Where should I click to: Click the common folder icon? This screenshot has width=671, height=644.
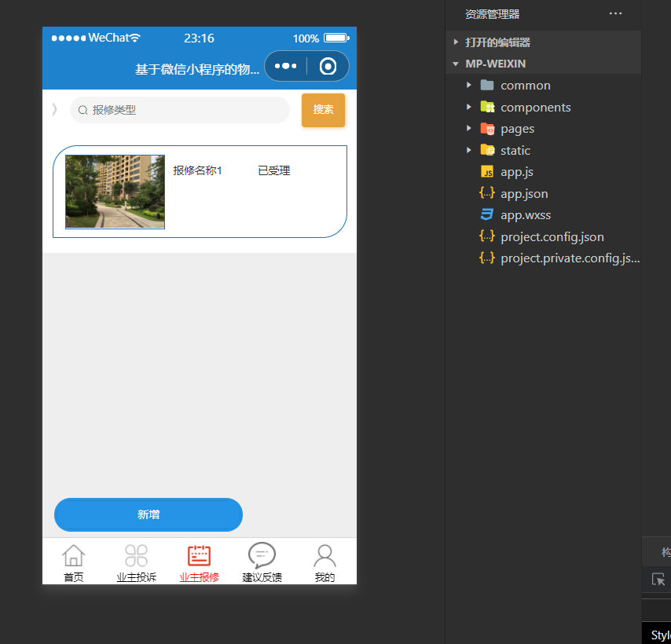pyautogui.click(x=487, y=85)
